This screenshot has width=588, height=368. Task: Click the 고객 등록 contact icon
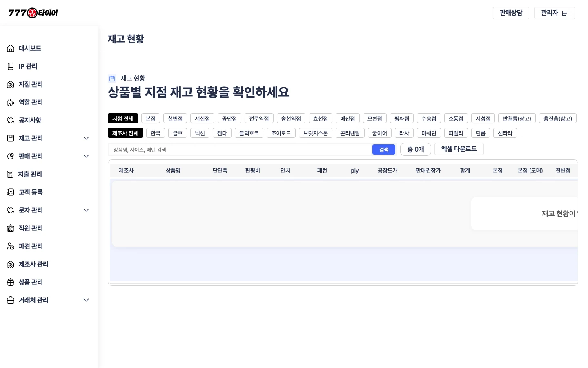(11, 192)
